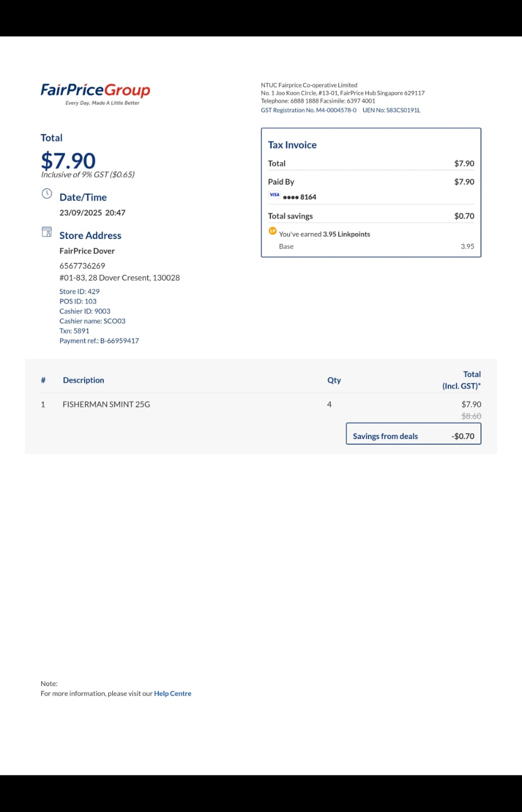Click the struck-through $8.60 price
The height and width of the screenshot is (812, 522).
(x=471, y=416)
